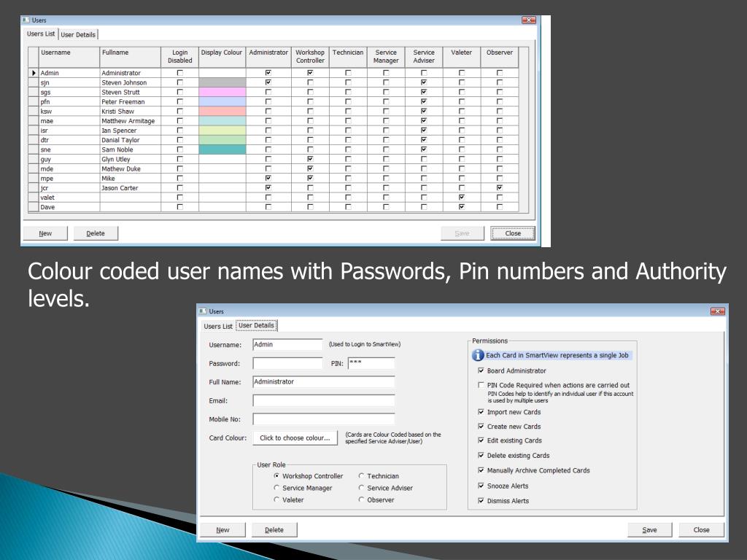Toggle the Snooze Alerts checkbox
This screenshot has width=747, height=560.
[x=481, y=486]
